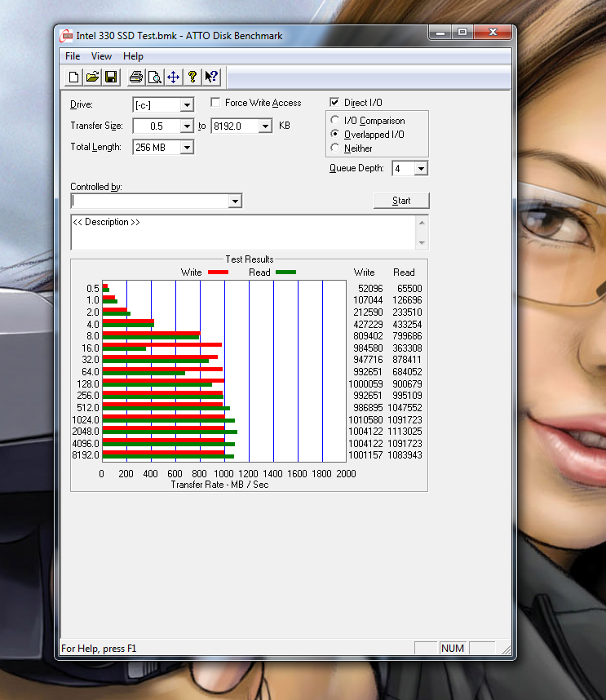Activate the context help arrow-question icon
Viewport: 606px width, 700px height.
211,78
